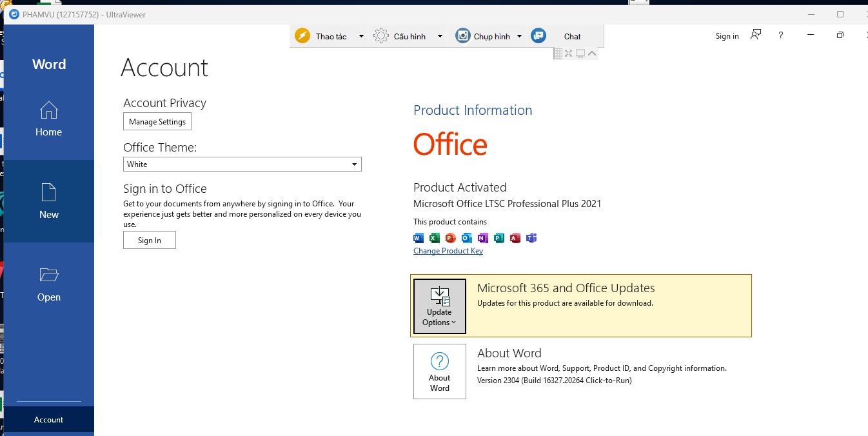Minimize the inner Word window
868x436 pixels.
811,35
